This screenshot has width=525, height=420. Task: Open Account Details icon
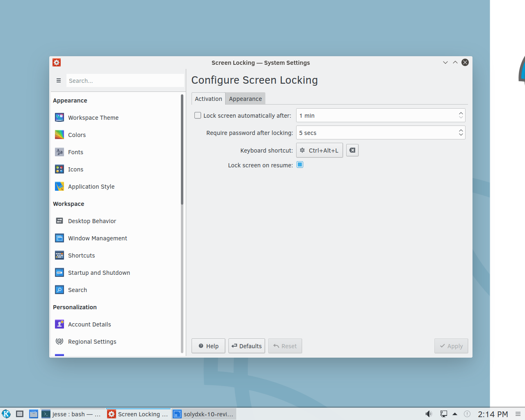59,324
